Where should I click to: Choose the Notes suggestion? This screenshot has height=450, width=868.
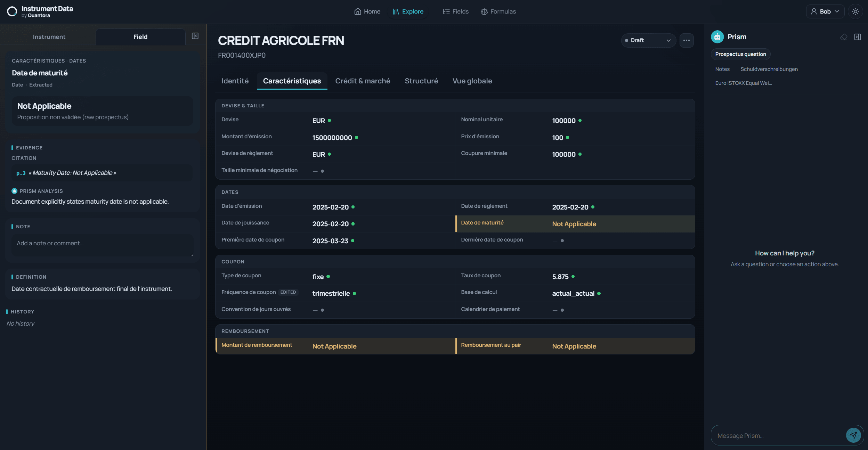pos(722,69)
